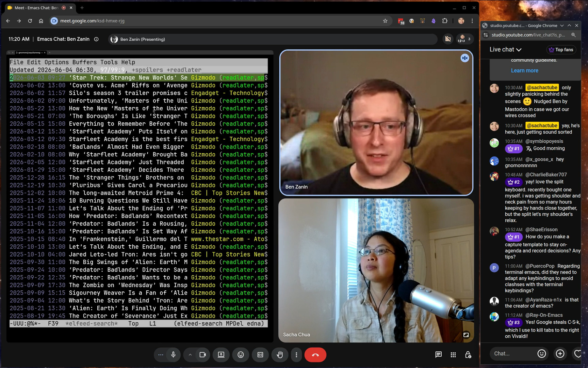Select 'In Frankenstein, Guillermo del T' entry
The image size is (588, 368).
coord(138,239)
